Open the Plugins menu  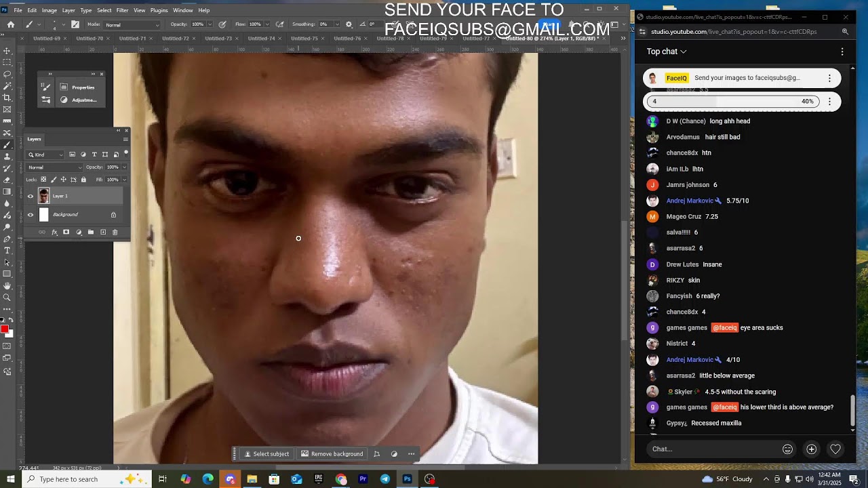pyautogui.click(x=159, y=10)
